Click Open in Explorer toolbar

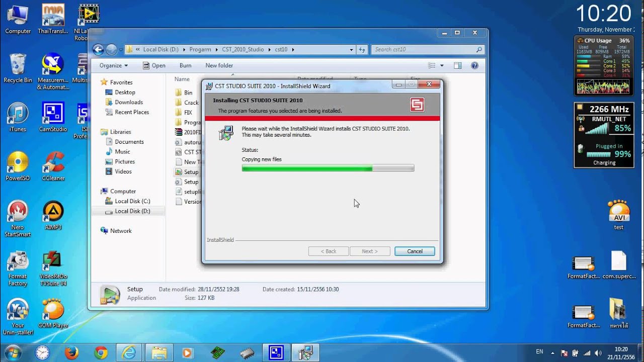click(154, 65)
